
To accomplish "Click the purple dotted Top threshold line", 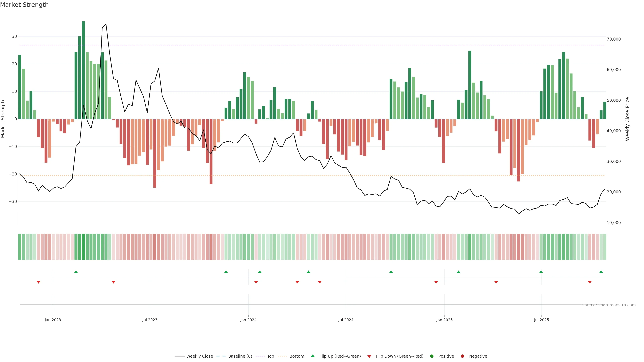I will [x=300, y=45].
